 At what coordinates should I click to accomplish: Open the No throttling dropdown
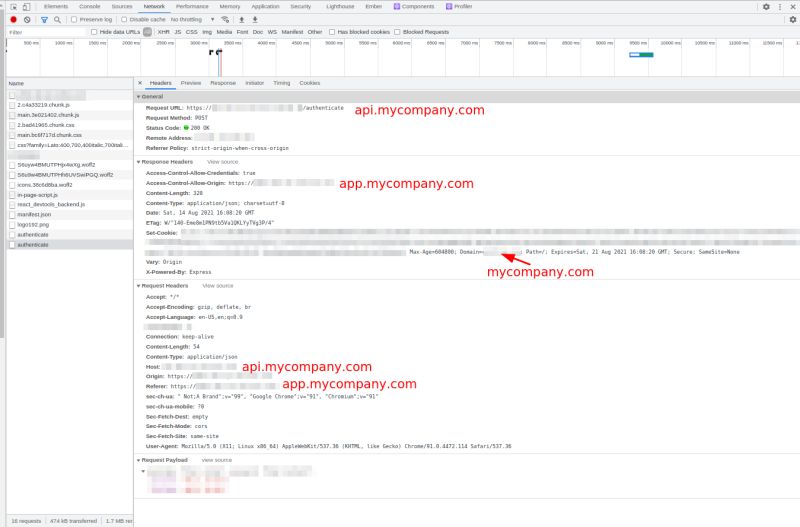[192, 19]
